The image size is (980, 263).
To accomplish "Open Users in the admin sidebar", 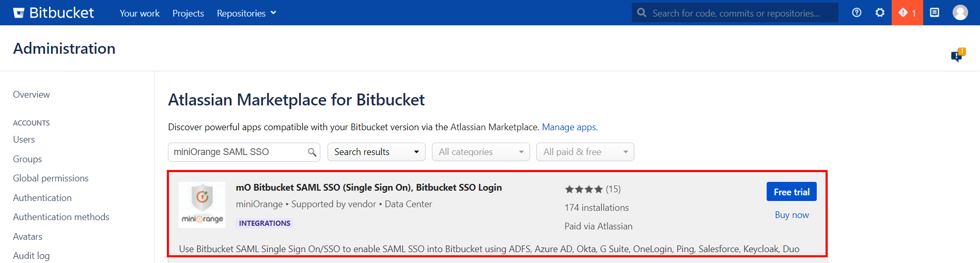I will pos(24,140).
